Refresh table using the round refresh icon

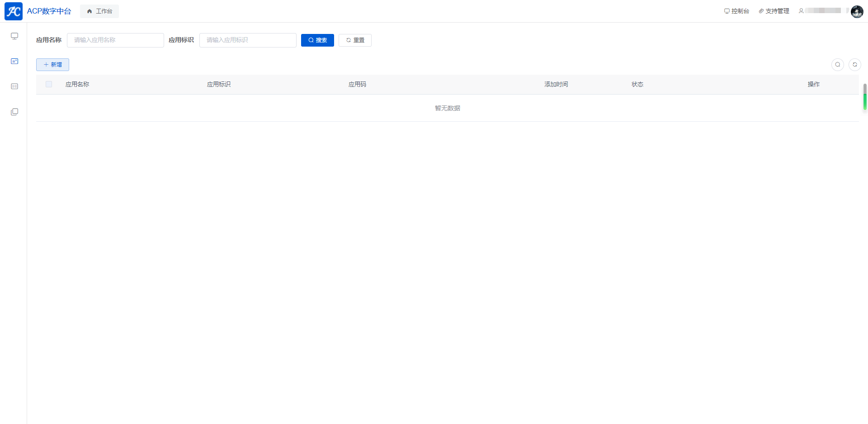click(x=854, y=65)
